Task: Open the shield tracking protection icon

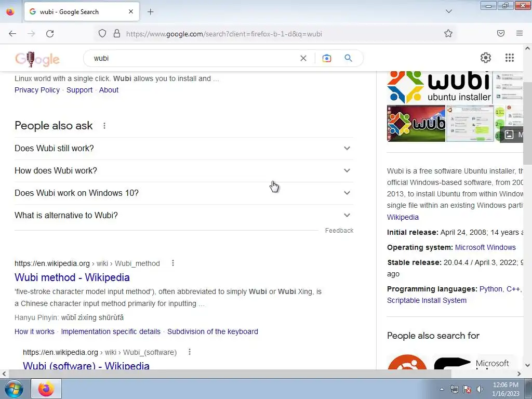Action: (x=102, y=34)
